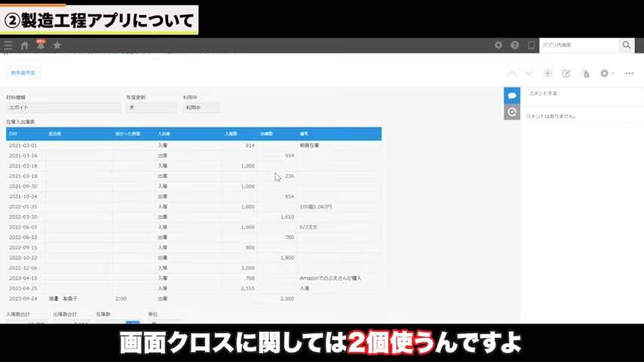The height and width of the screenshot is (362, 644).
Task: Select the date cell 2023-04-25
Action: coord(23,288)
